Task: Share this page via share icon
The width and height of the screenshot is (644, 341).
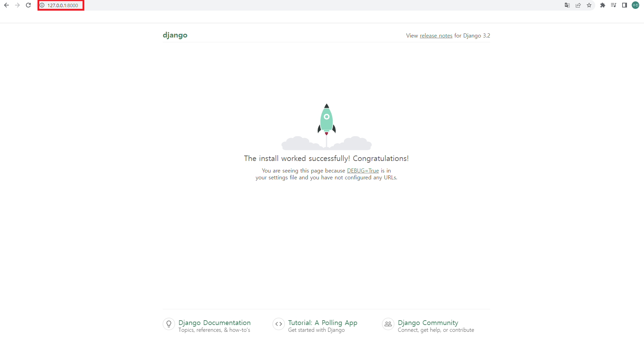Action: (578, 5)
